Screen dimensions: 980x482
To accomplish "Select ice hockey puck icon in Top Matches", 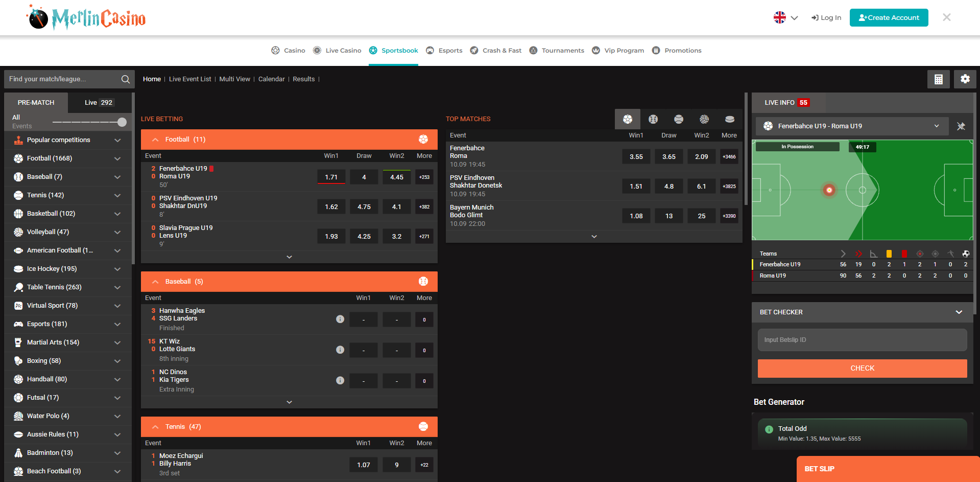I will (730, 119).
